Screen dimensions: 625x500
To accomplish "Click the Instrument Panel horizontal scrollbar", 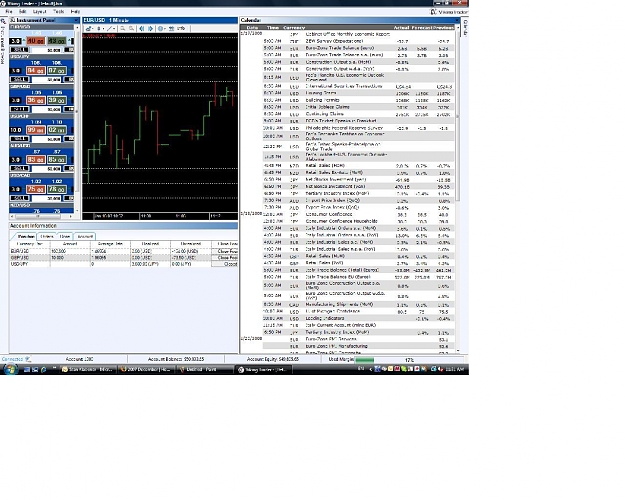I will [x=41, y=217].
